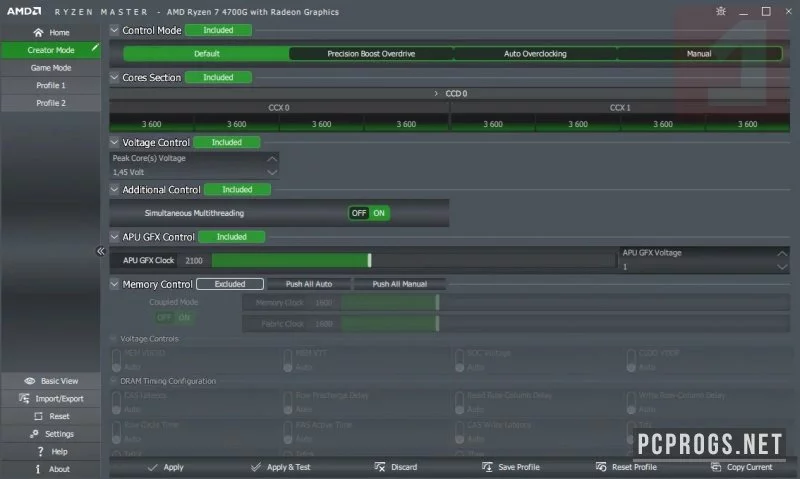Screen dimensions: 800x479
Task: Toggle Voltage Control Included button
Action: tap(227, 142)
